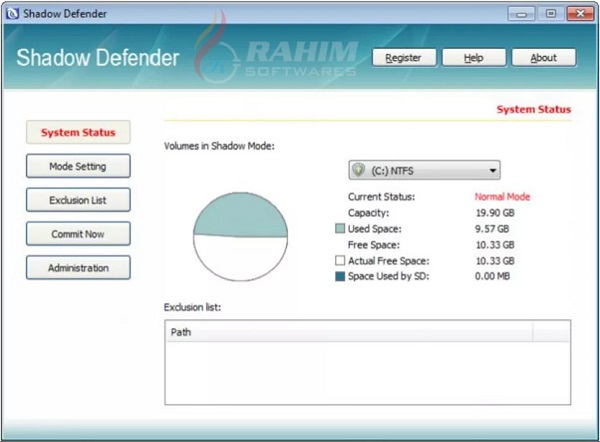Maximize the Shadow Defender window
The width and height of the screenshot is (600, 442).
point(551,14)
